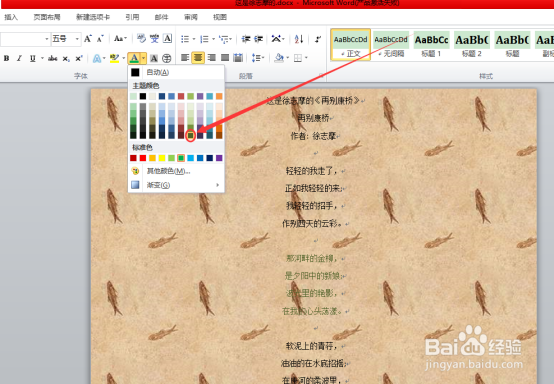Viewport: 554px width, 384px height.
Task: Open the 渐变(G) gradient submenu
Action: (x=176, y=185)
